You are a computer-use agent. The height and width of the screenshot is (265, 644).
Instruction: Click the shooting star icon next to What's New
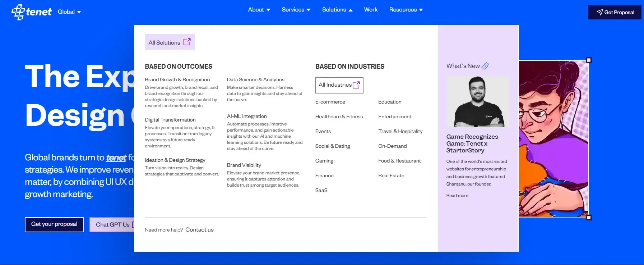click(x=485, y=66)
